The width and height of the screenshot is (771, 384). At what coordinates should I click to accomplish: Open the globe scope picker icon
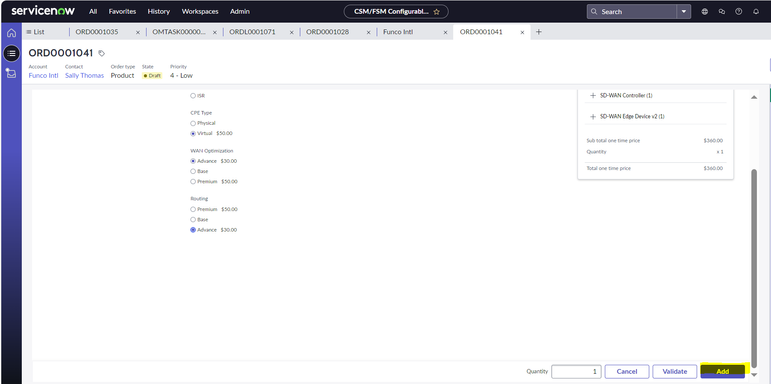coord(705,12)
